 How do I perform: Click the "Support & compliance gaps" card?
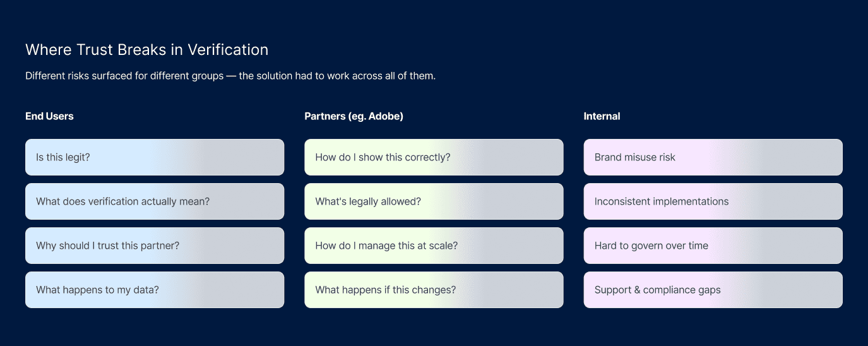(x=713, y=290)
